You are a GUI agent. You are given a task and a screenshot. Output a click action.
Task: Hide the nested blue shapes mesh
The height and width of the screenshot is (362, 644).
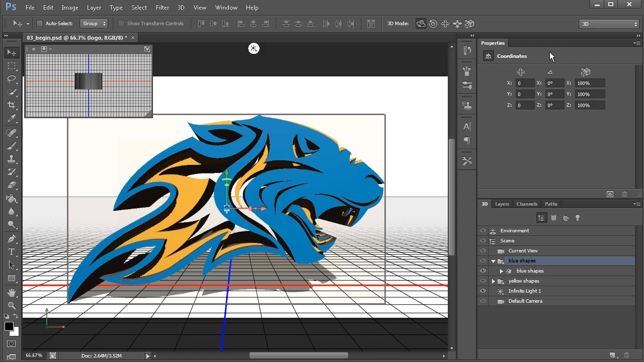[x=483, y=271]
